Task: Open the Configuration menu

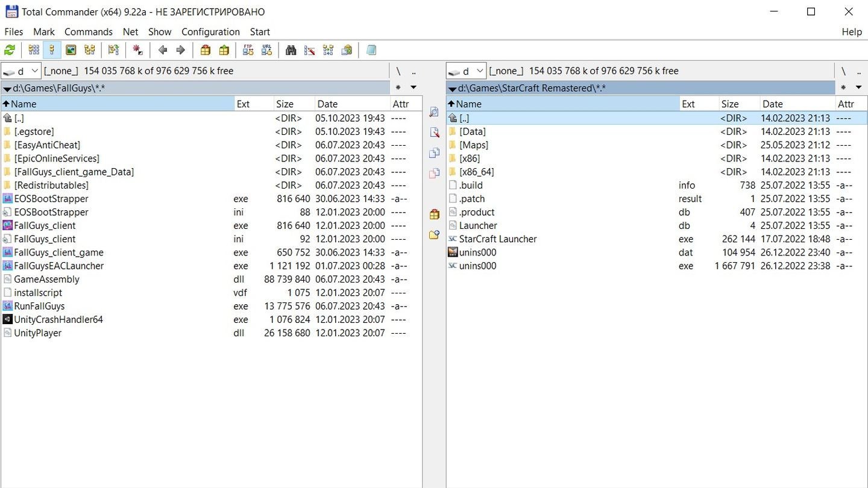Action: click(210, 32)
